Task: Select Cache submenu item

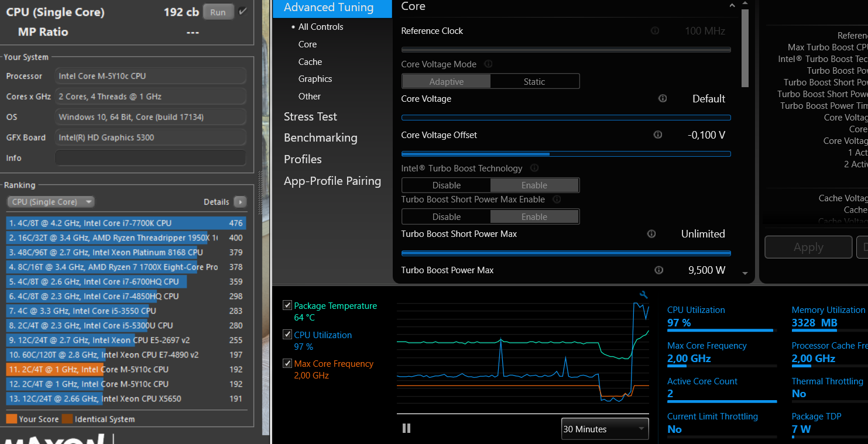Action: pos(310,62)
